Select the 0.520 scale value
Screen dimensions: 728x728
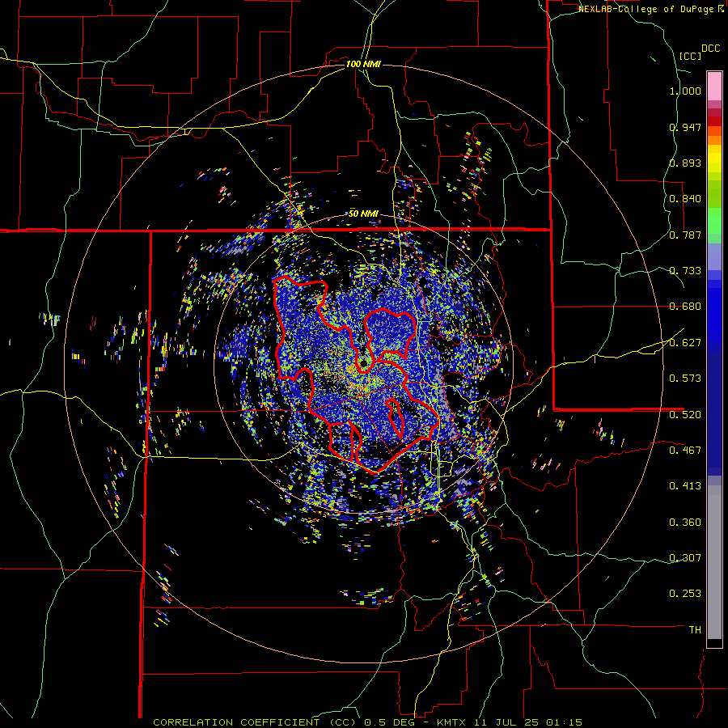coord(685,414)
